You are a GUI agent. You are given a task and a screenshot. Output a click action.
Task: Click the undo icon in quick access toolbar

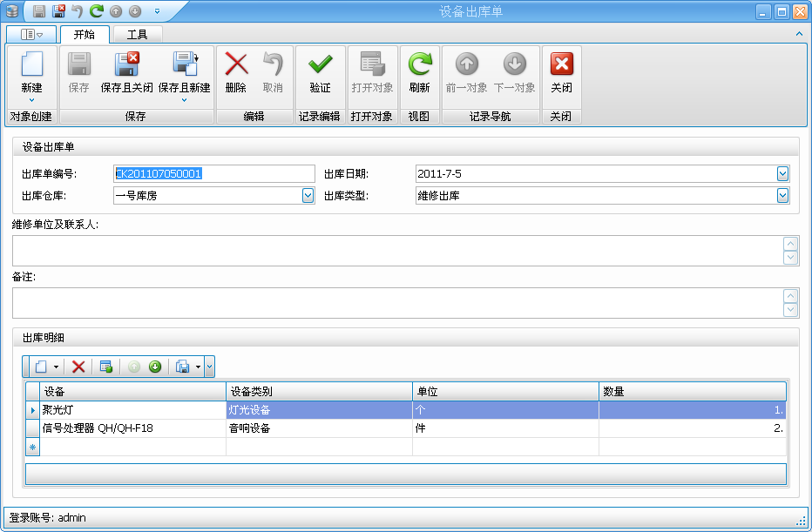tap(78, 10)
